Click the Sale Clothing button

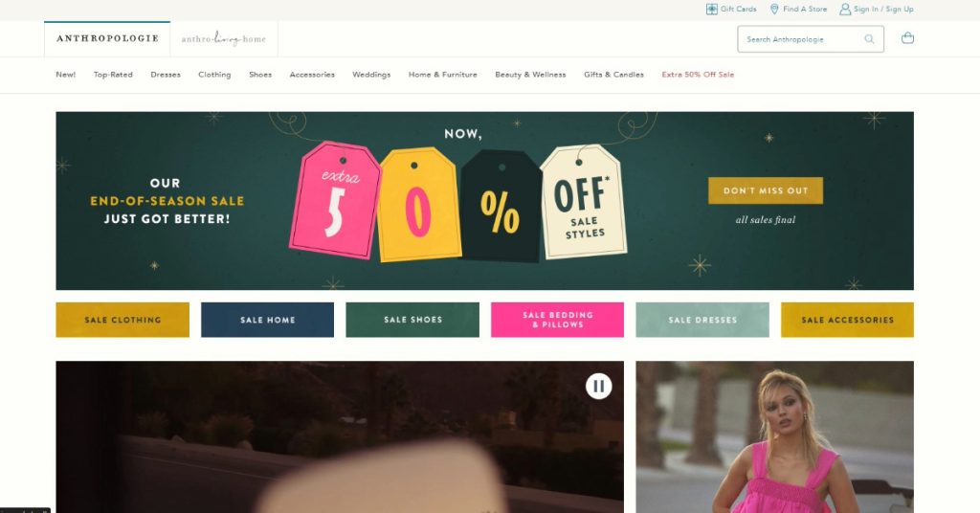click(x=122, y=320)
